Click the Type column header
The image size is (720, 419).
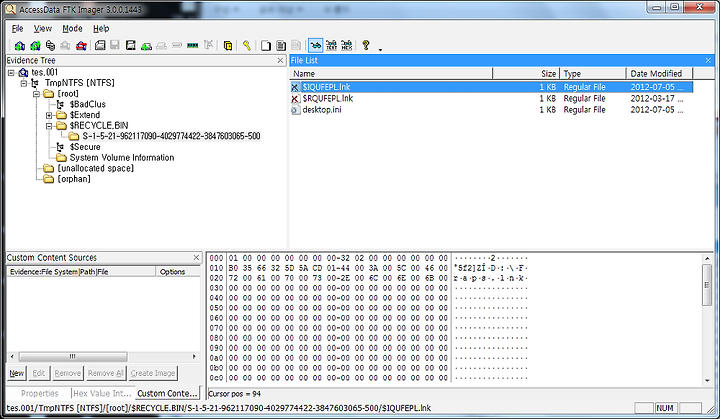pos(593,74)
